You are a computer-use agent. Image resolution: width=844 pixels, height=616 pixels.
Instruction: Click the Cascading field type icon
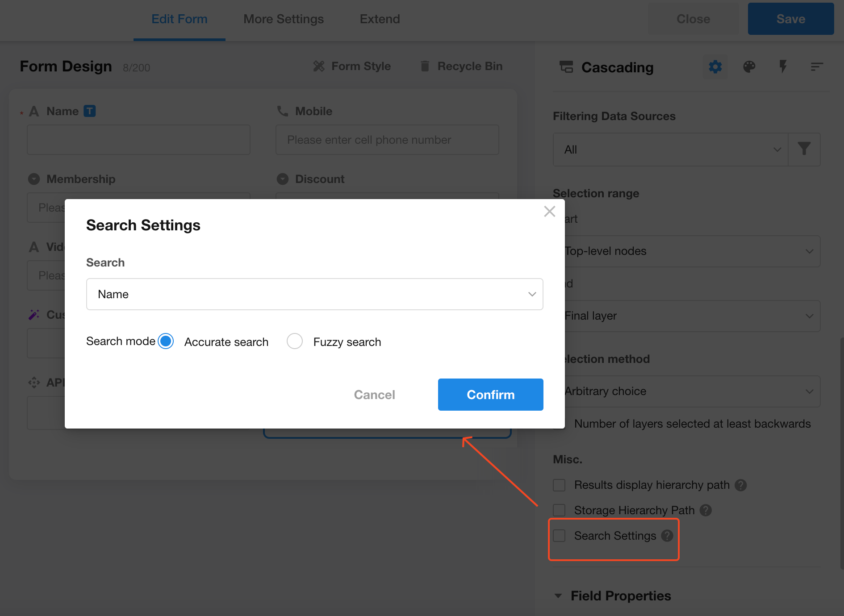[x=566, y=67]
